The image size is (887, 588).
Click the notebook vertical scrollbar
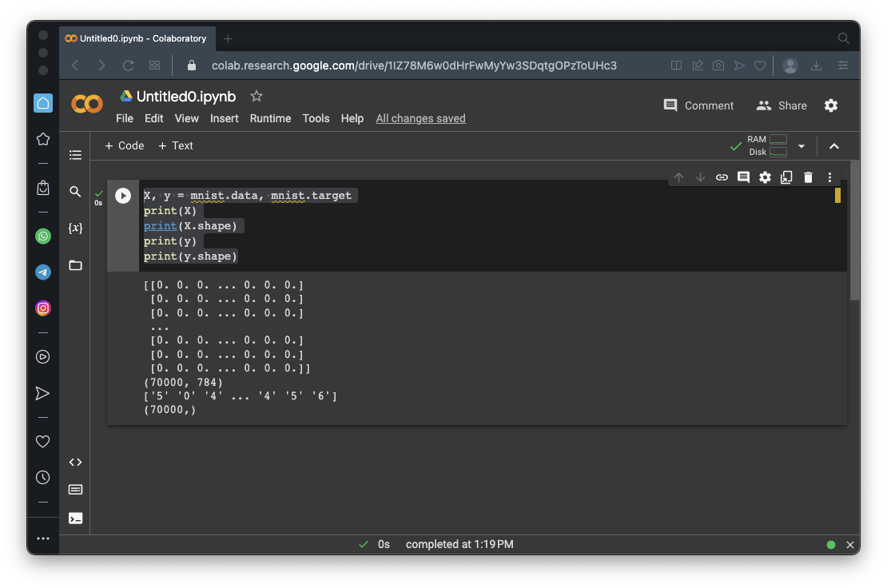click(x=854, y=232)
